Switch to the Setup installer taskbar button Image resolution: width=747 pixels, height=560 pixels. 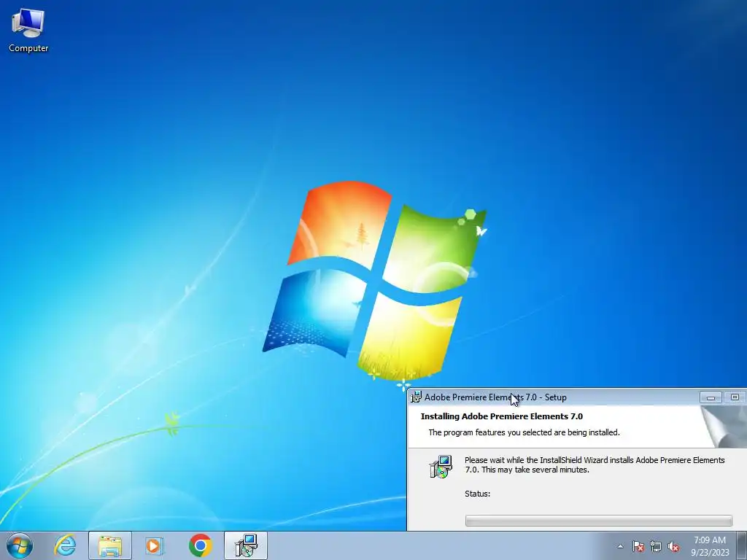coord(246,545)
